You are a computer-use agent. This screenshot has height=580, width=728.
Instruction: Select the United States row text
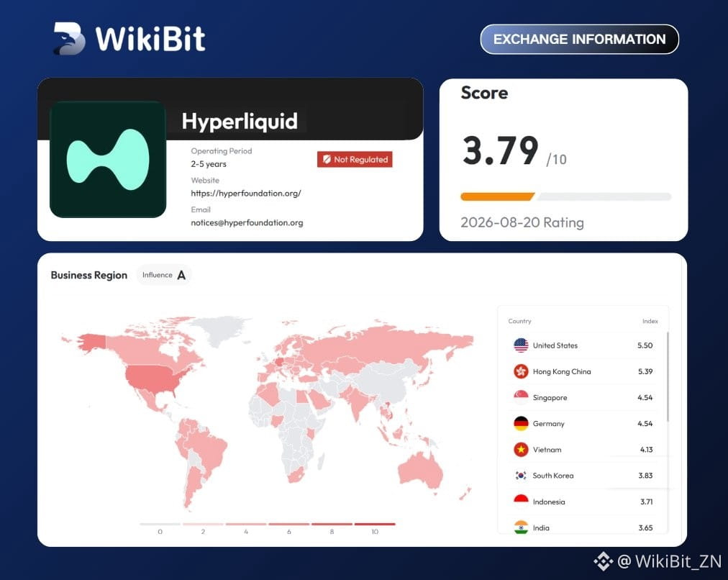click(x=555, y=345)
